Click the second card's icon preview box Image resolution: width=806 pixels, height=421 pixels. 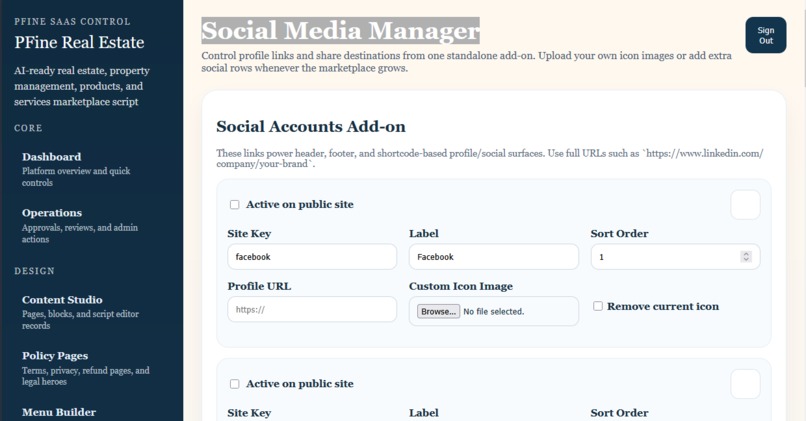(745, 384)
